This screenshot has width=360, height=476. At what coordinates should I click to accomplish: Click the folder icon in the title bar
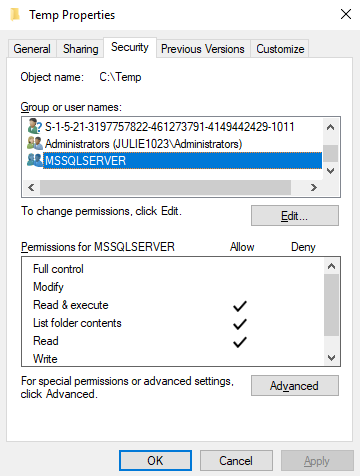[15, 15]
